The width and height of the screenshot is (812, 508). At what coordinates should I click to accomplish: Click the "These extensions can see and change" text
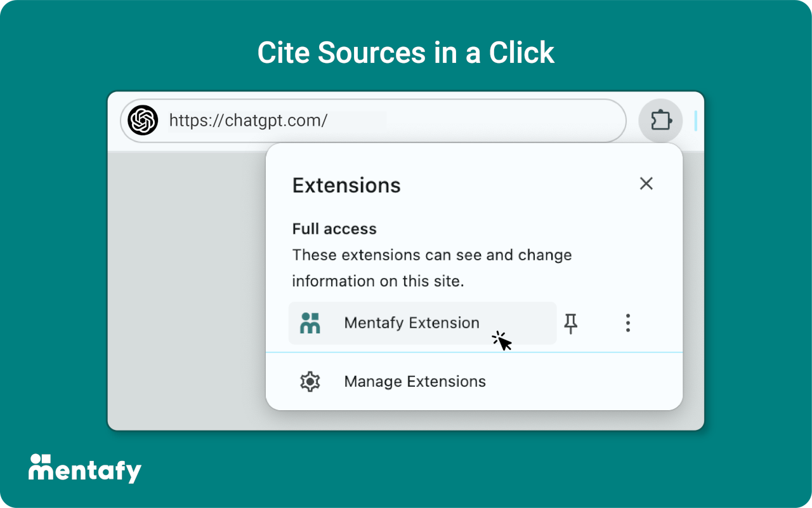pos(432,255)
